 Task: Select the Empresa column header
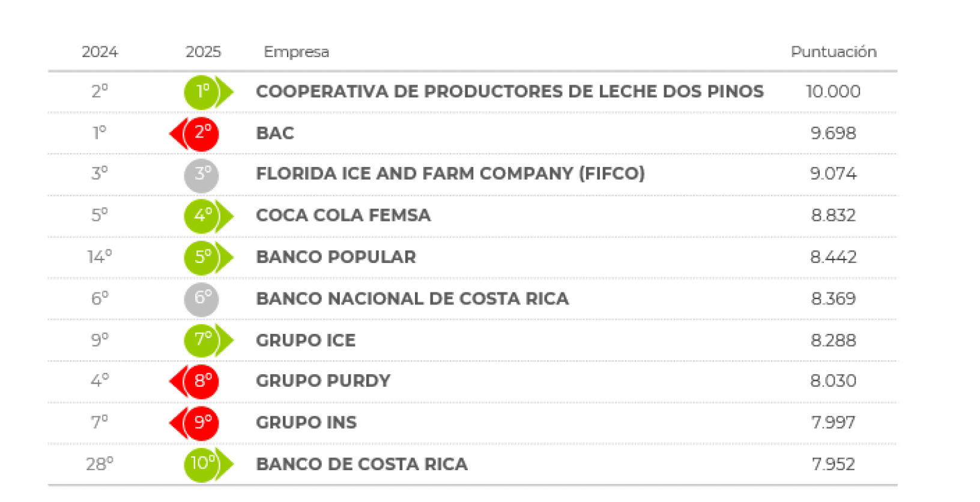296,52
